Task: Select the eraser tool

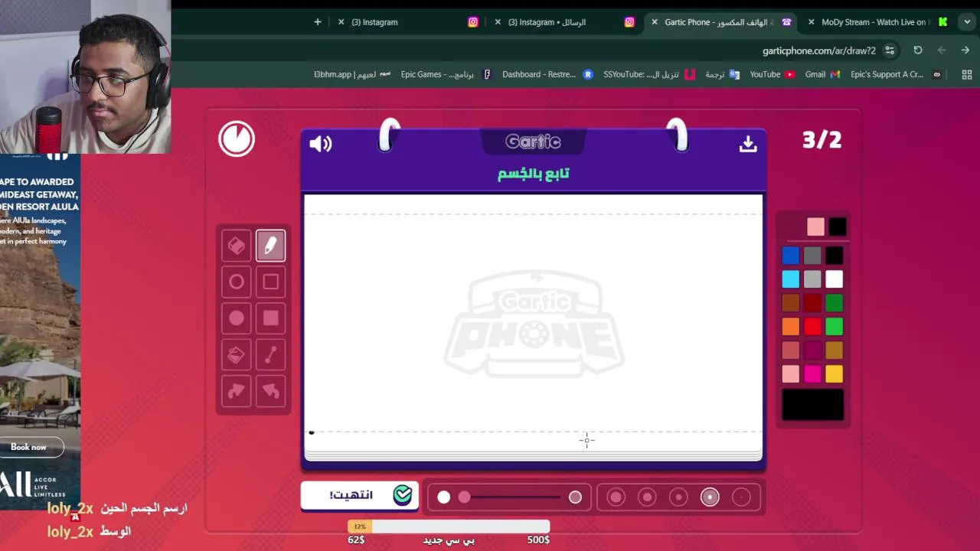Action: 237,246
